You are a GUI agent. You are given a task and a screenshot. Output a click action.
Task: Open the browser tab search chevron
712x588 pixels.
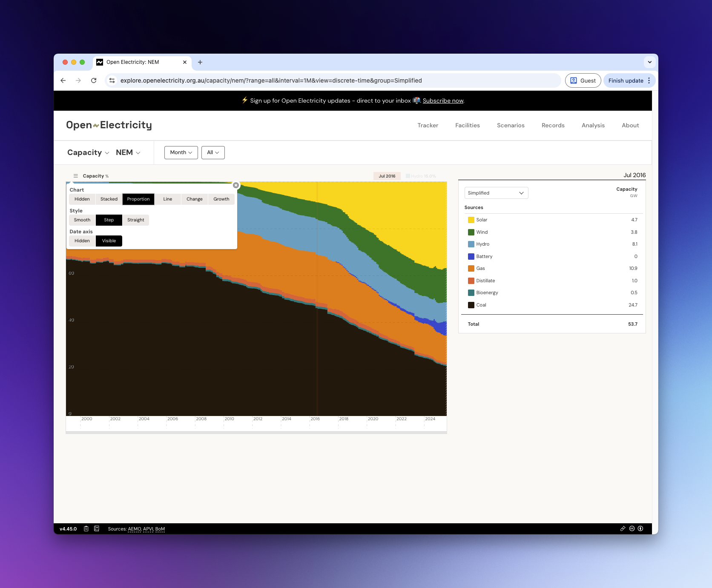coord(650,62)
